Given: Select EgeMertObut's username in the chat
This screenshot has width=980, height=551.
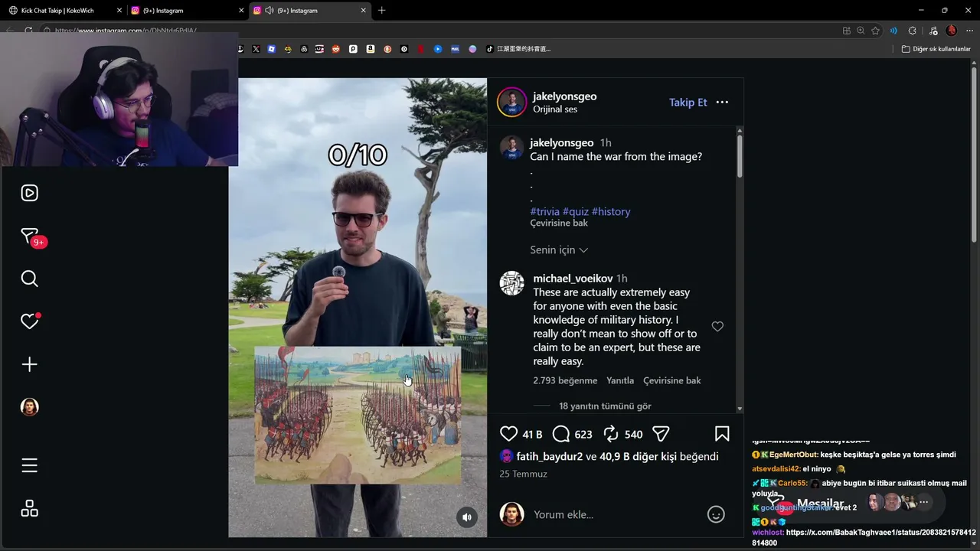Looking at the screenshot, I should 793,455.
